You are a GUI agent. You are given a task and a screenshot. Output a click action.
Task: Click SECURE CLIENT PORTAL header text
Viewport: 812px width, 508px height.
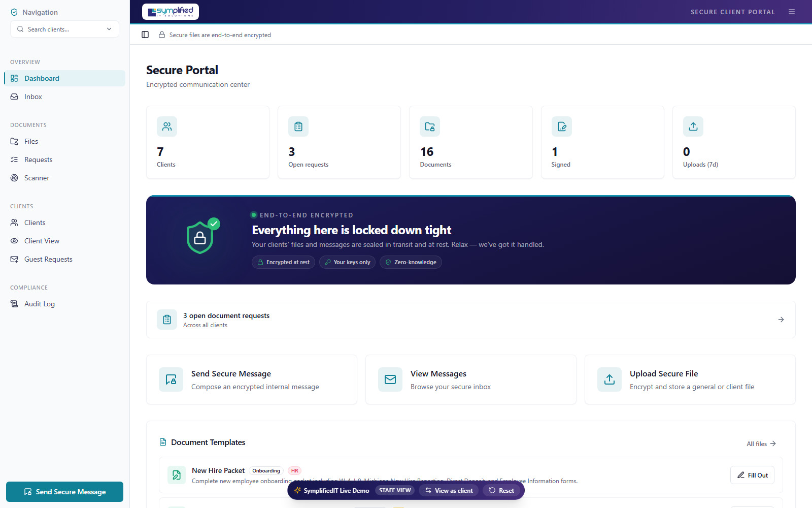[x=732, y=12]
